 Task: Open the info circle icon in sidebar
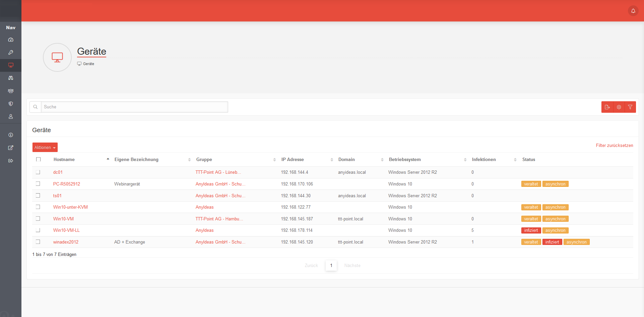click(x=11, y=135)
